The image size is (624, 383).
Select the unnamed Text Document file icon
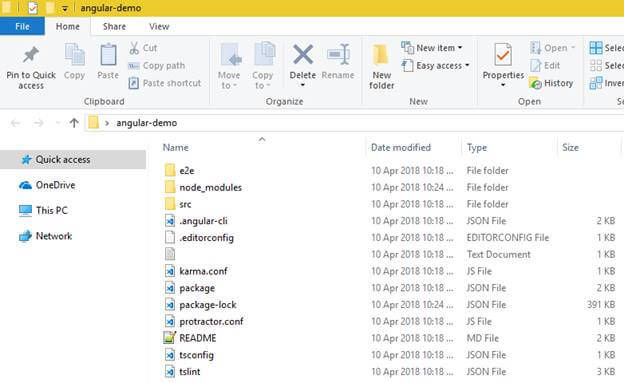tap(170, 254)
